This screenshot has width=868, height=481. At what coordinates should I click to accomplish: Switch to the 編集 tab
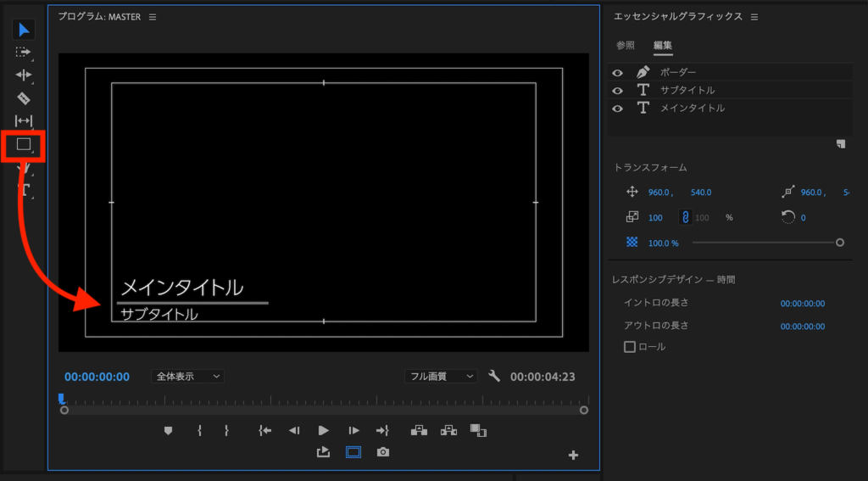[x=662, y=45]
